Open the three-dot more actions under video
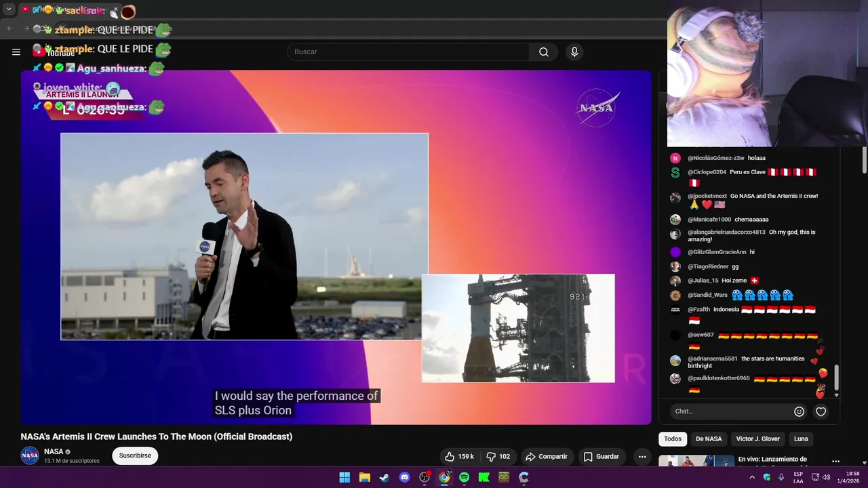 tap(642, 457)
